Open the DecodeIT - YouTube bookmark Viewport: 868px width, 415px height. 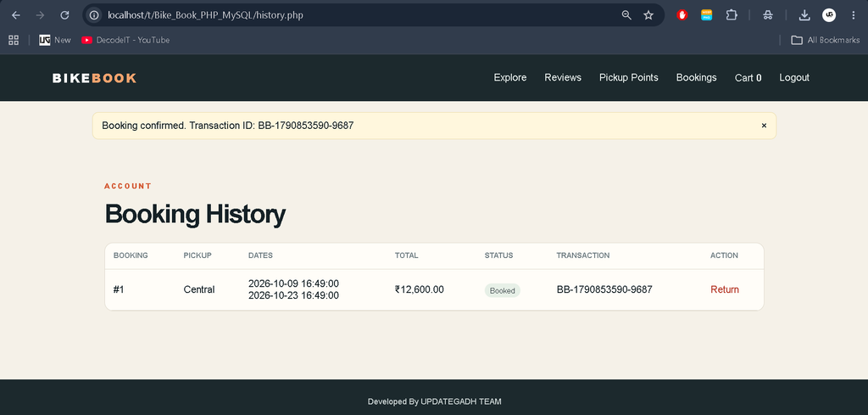pyautogui.click(x=125, y=40)
